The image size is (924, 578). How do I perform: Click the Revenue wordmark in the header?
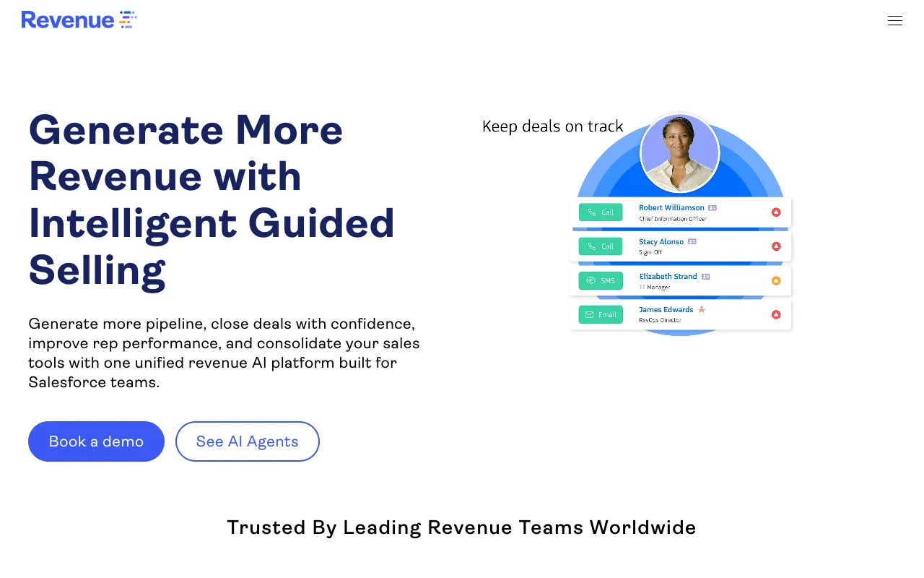[x=67, y=20]
